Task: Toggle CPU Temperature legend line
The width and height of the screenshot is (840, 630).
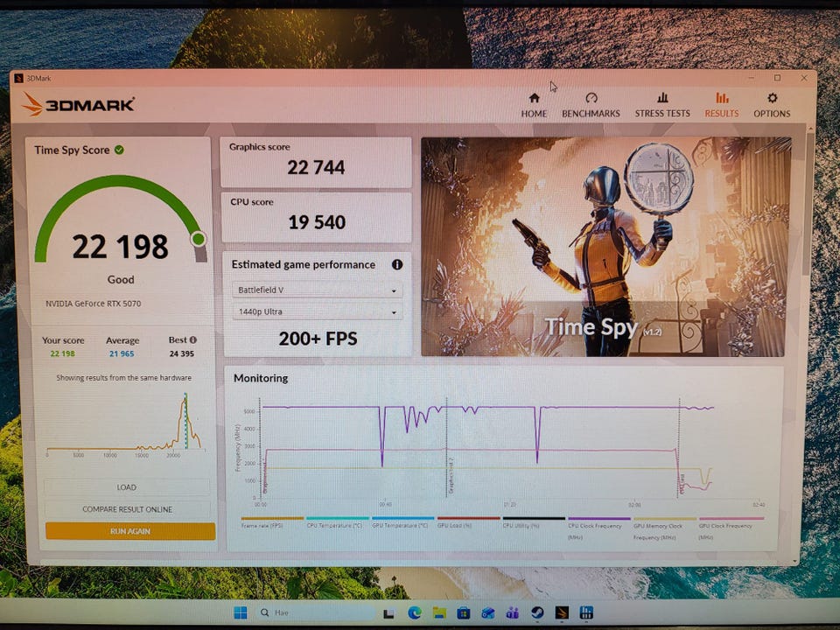Action: coord(338,522)
